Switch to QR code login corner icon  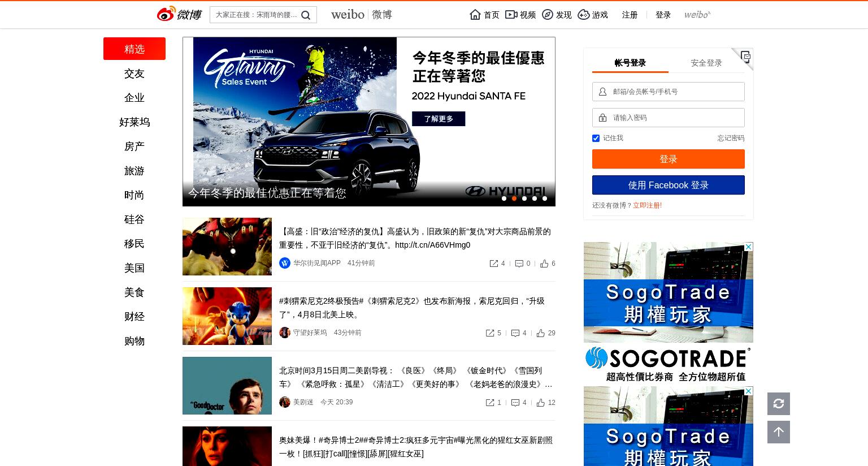coord(745,57)
